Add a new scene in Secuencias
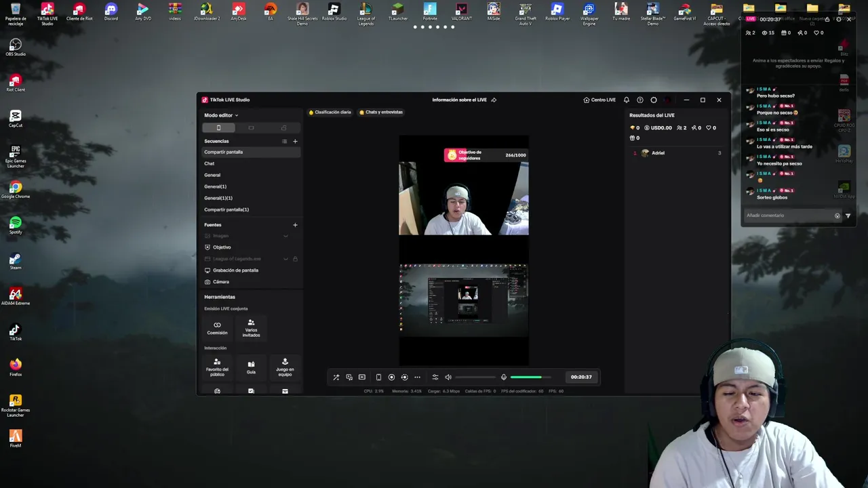This screenshot has height=488, width=868. coord(295,141)
